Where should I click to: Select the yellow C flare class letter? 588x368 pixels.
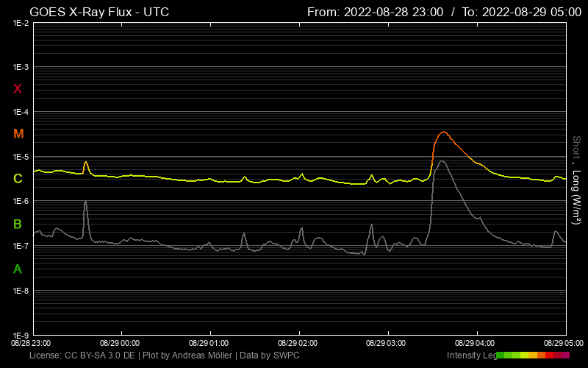(x=18, y=178)
